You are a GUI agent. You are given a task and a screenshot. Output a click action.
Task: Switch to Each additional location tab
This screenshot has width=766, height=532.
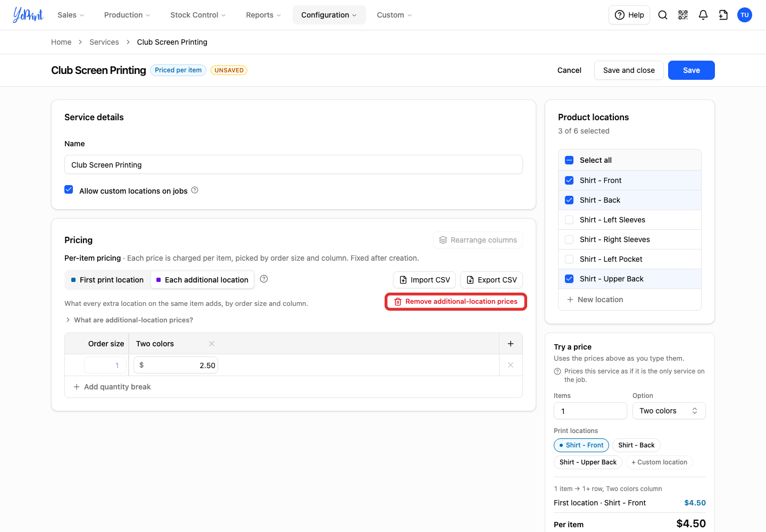(x=202, y=280)
